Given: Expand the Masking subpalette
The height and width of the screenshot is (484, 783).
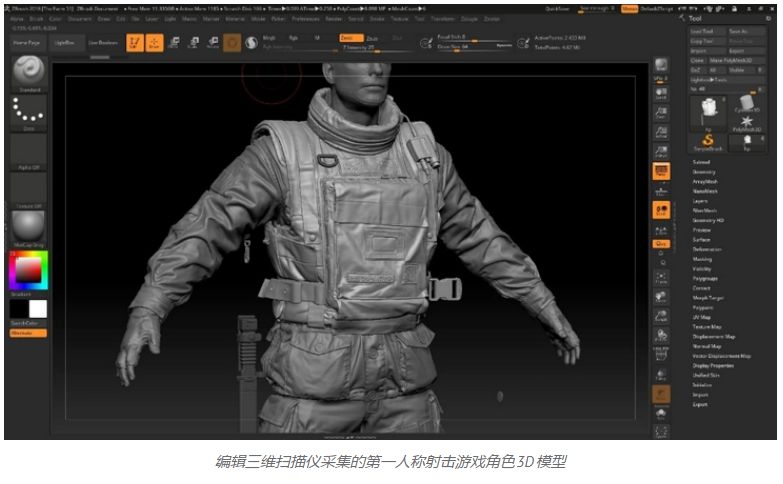Looking at the screenshot, I should tap(702, 259).
